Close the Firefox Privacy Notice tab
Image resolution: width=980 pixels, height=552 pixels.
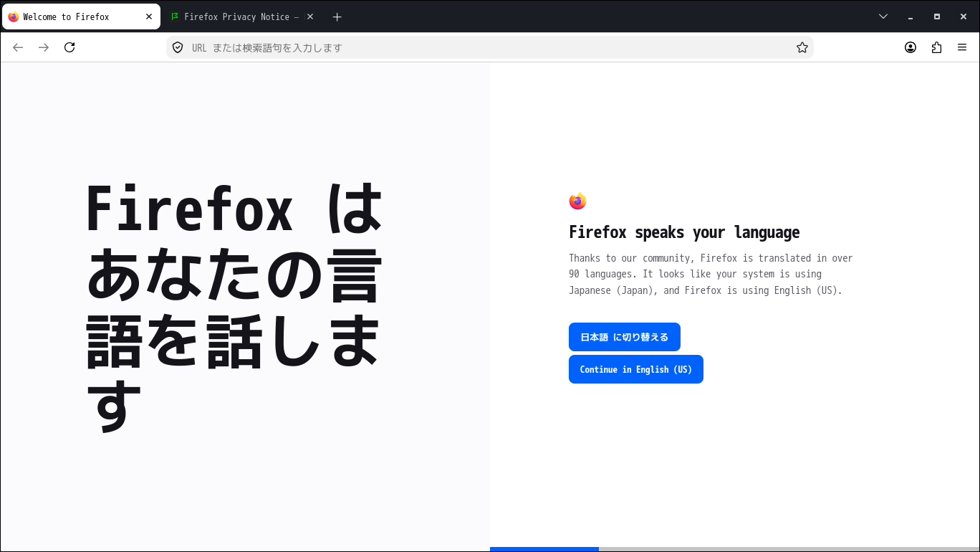pyautogui.click(x=310, y=16)
